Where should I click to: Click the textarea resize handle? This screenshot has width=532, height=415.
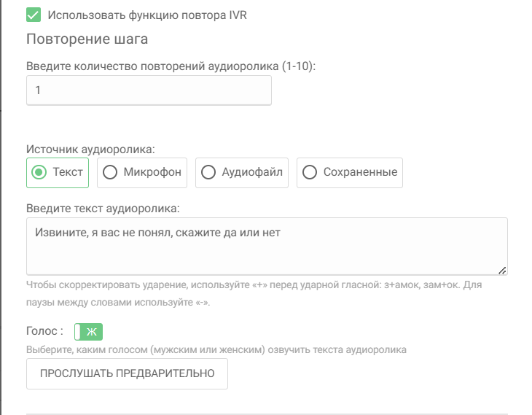[x=502, y=270]
